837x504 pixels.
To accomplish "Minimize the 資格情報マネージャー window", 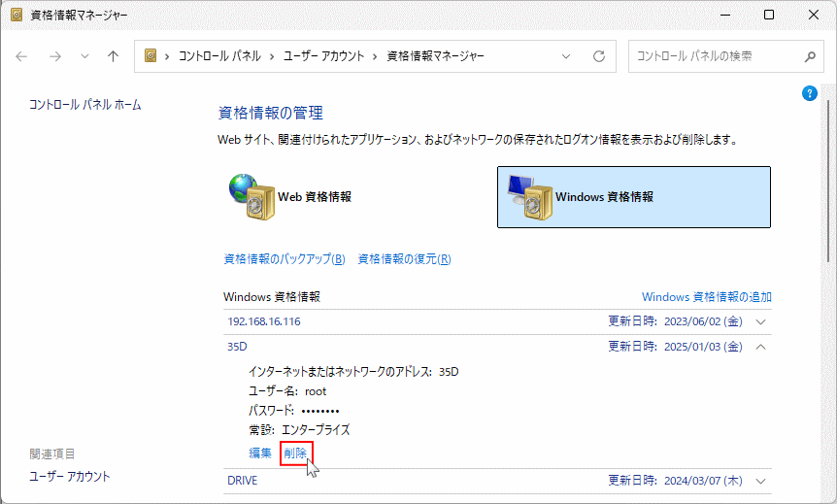I will click(x=725, y=15).
